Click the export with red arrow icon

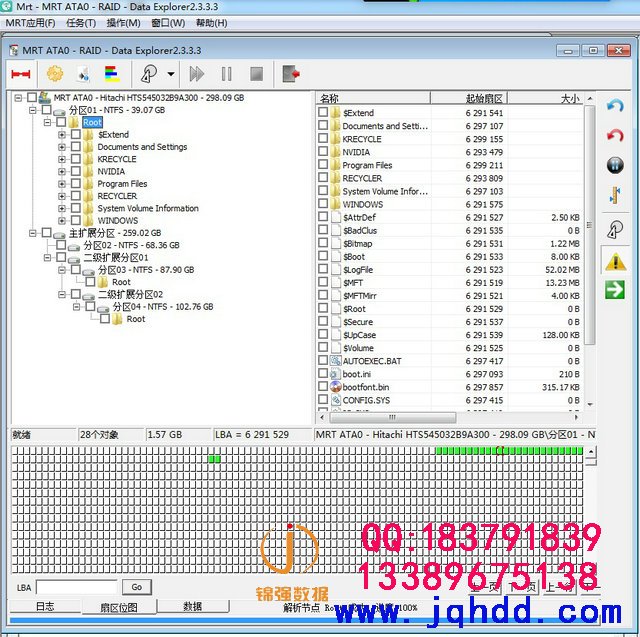(x=291, y=74)
